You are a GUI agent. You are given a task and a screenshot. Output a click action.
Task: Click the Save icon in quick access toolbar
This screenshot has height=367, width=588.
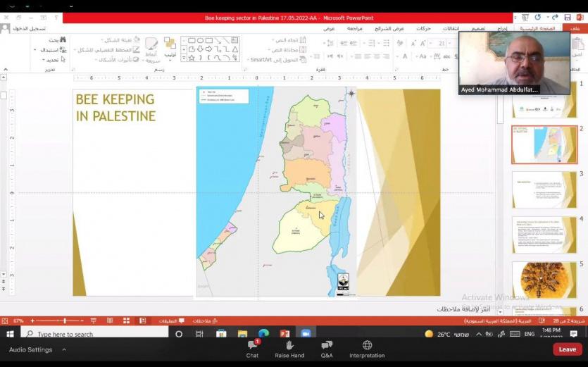coord(568,17)
